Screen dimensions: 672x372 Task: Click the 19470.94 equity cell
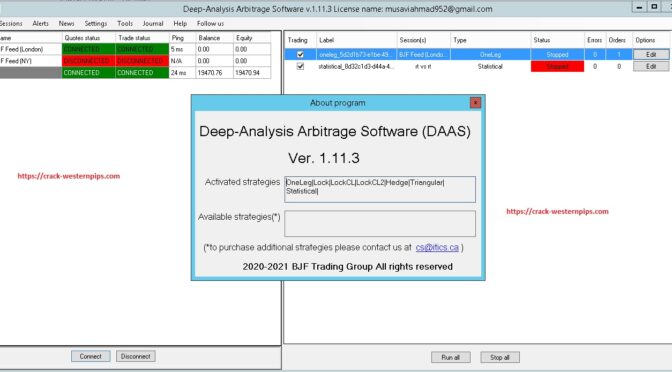[x=252, y=73]
